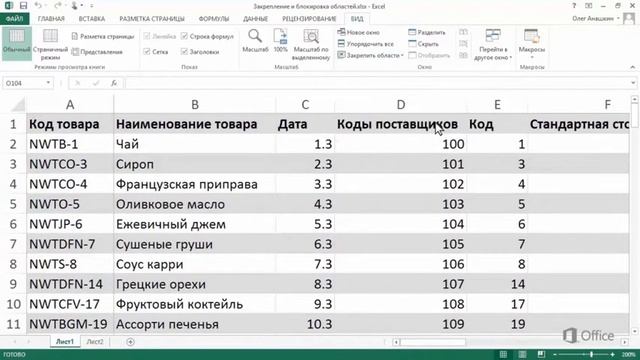
Task: Click the zoom slider handle
Action: tap(591, 354)
